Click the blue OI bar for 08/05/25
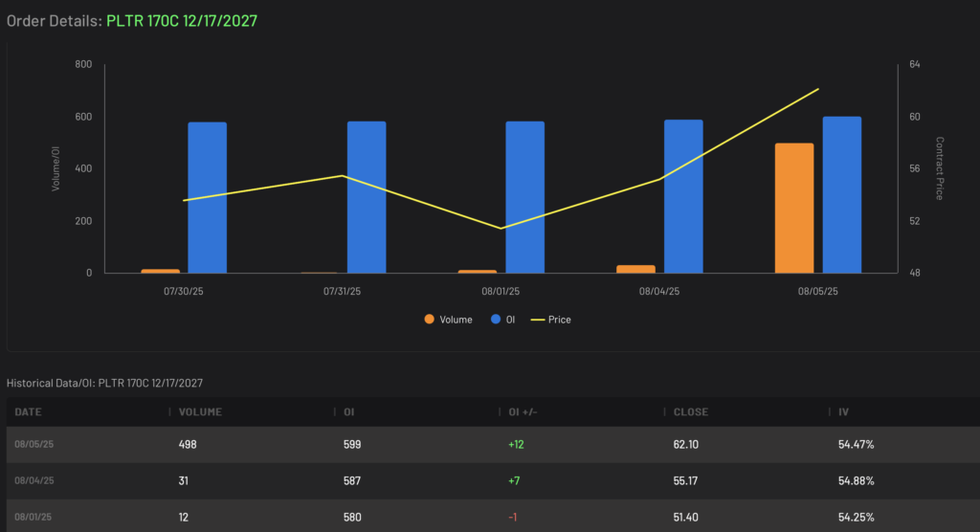The height and width of the screenshot is (532, 980). tap(842, 195)
